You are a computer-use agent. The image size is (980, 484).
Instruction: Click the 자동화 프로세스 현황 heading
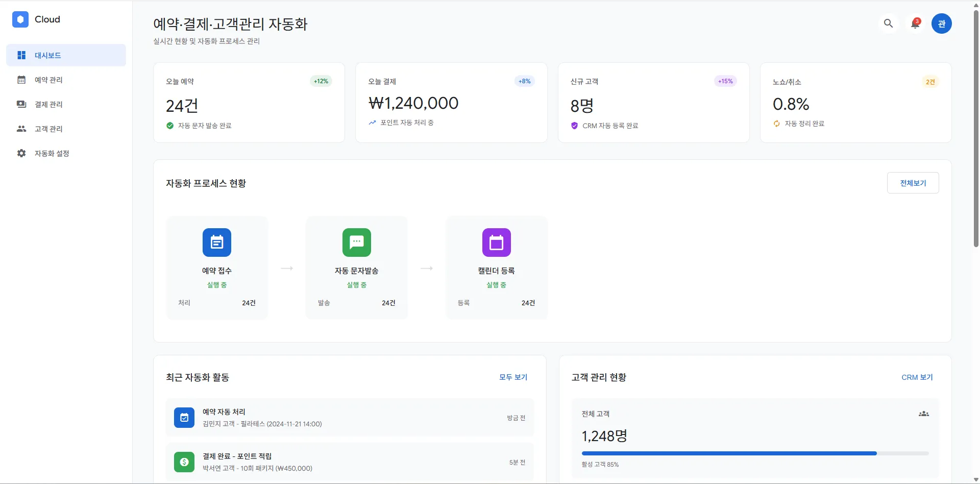[206, 183]
